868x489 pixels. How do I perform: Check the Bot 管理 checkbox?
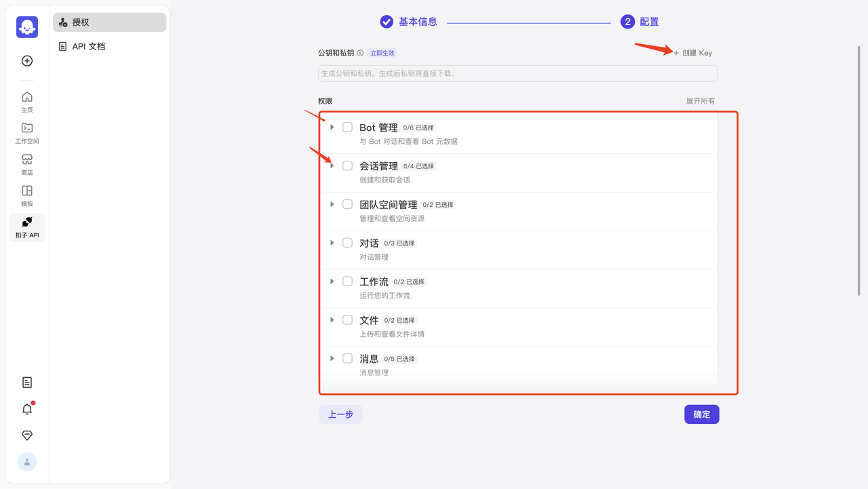click(x=347, y=127)
